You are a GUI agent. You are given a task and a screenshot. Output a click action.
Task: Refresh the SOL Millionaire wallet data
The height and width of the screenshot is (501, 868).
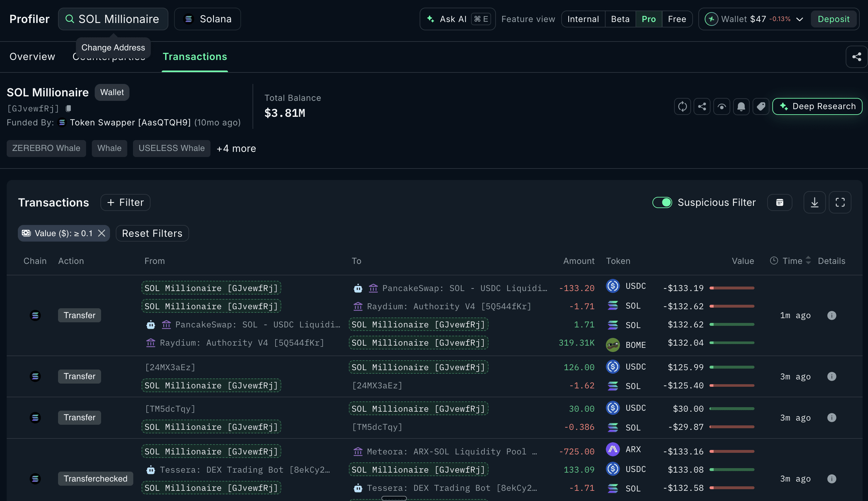coord(682,107)
